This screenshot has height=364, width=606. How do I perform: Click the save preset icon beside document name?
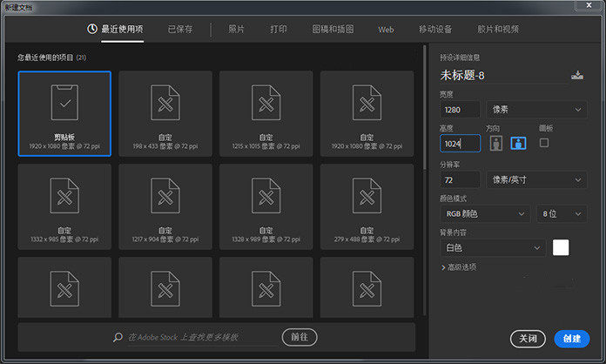577,75
